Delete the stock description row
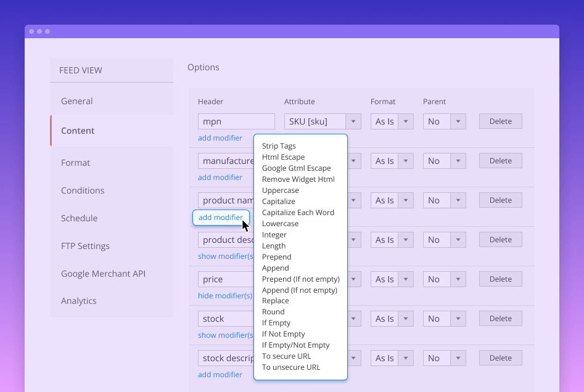The image size is (584, 392). coord(500,357)
